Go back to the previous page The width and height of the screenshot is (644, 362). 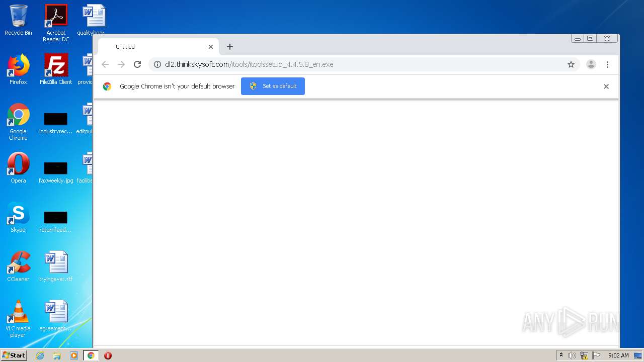coord(105,64)
